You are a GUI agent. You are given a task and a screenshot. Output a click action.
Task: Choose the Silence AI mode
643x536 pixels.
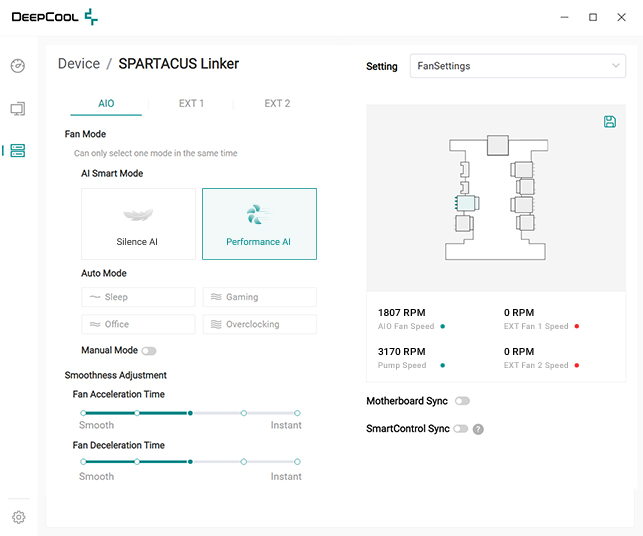[138, 224]
